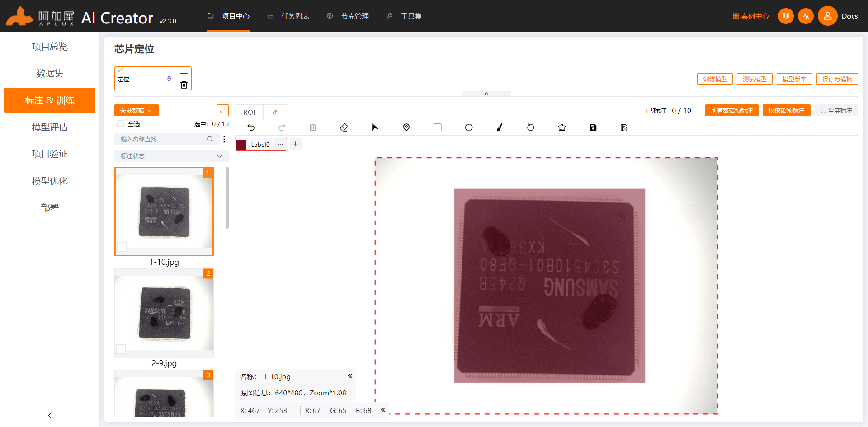Open the Docs link
The image size is (868, 427).
849,16
